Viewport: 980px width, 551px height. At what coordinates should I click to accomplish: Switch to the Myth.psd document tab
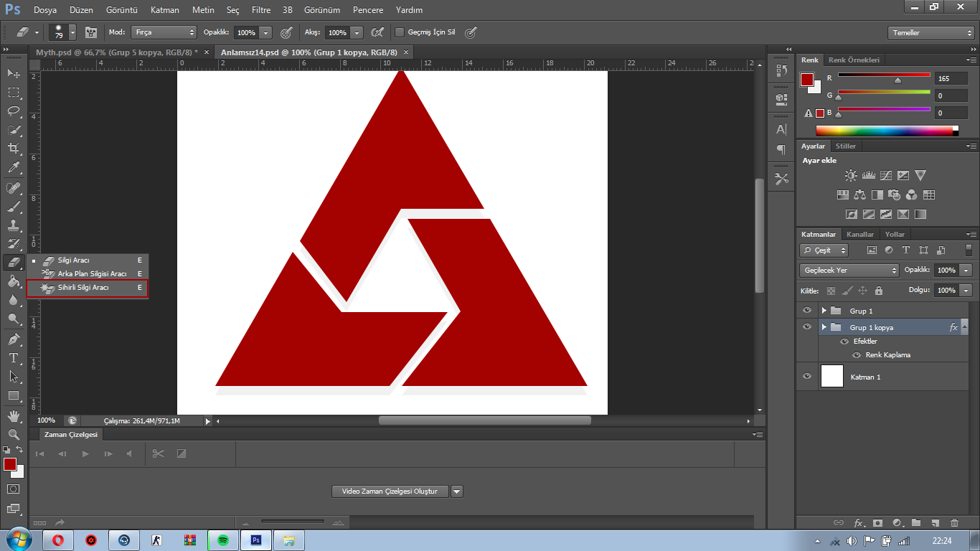116,52
